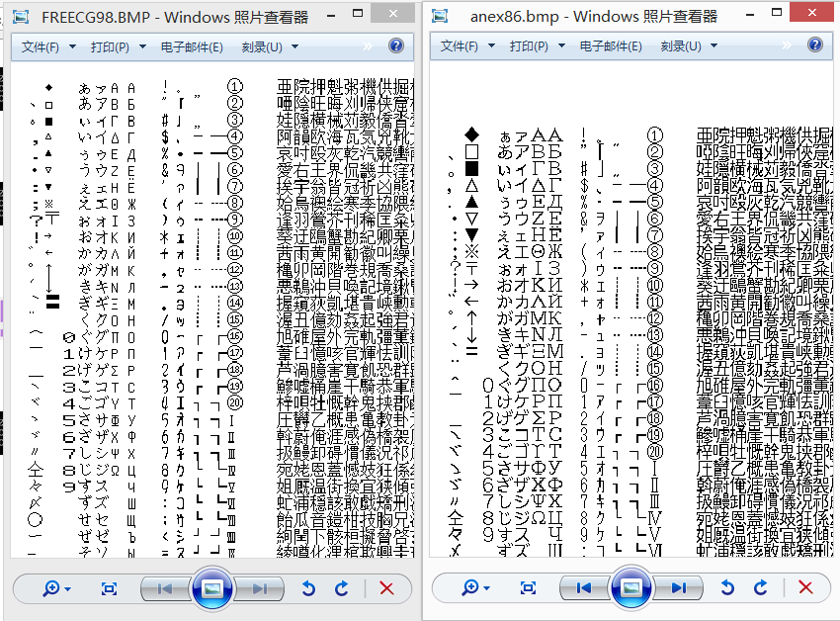Open zoom control in anex86.bmp window

tap(474, 587)
